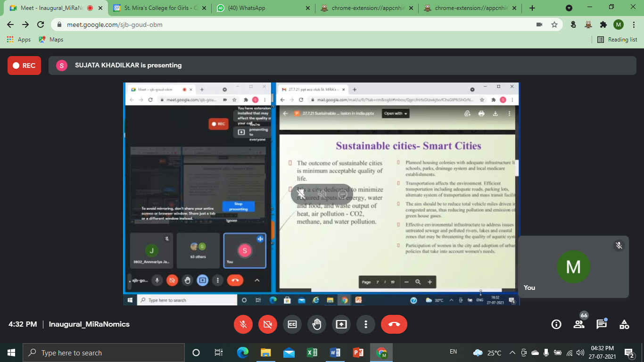Open the Present now screen share option
Image resolution: width=644 pixels, height=362 pixels.
coord(341,324)
